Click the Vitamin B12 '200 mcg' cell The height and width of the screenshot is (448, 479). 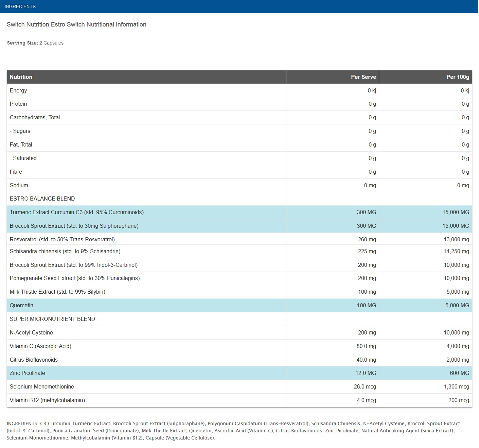coord(425,400)
